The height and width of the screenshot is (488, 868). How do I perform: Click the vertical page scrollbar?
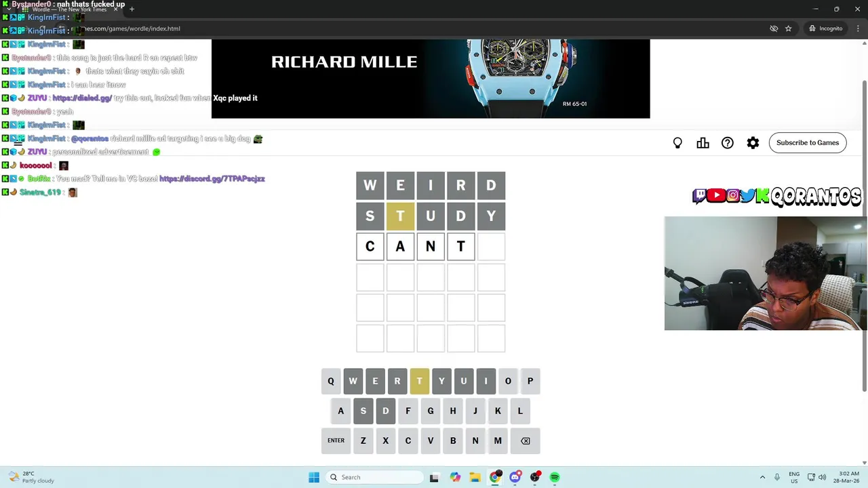[864, 235]
